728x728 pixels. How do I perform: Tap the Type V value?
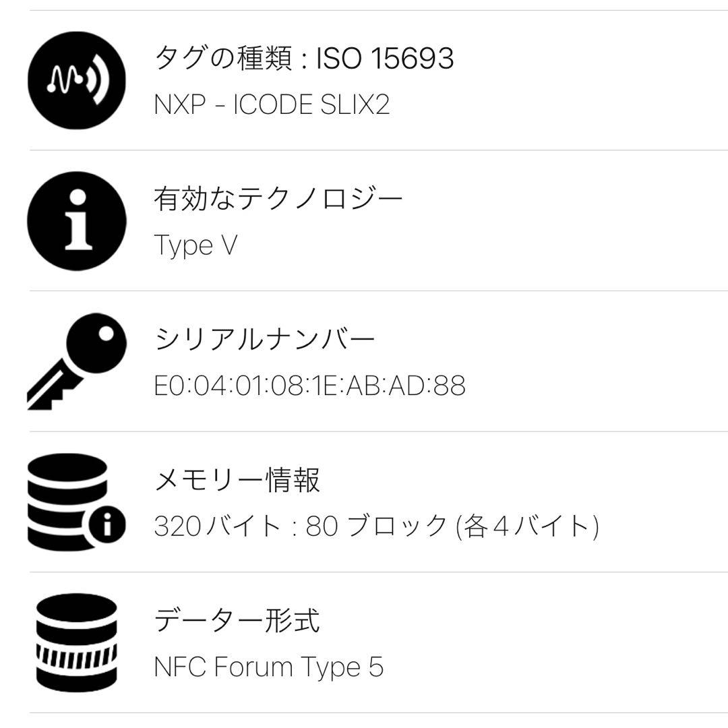click(195, 245)
